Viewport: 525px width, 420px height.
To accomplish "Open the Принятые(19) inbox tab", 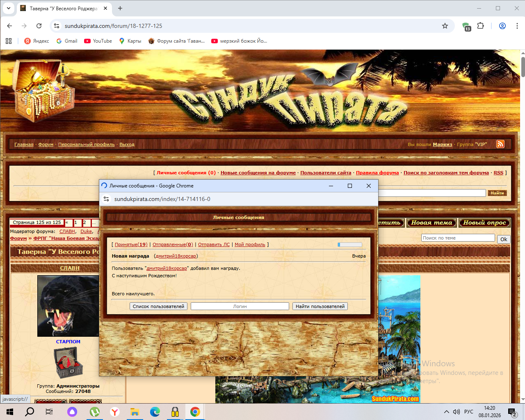I will point(131,244).
